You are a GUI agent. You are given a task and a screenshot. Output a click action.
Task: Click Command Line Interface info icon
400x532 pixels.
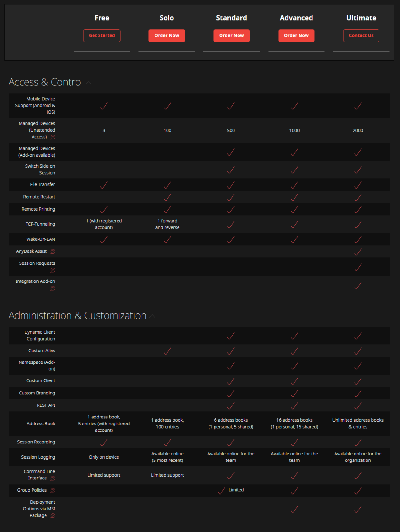(53, 478)
